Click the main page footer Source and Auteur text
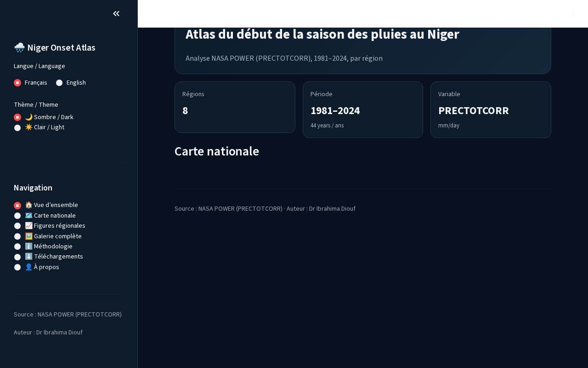 [265, 209]
